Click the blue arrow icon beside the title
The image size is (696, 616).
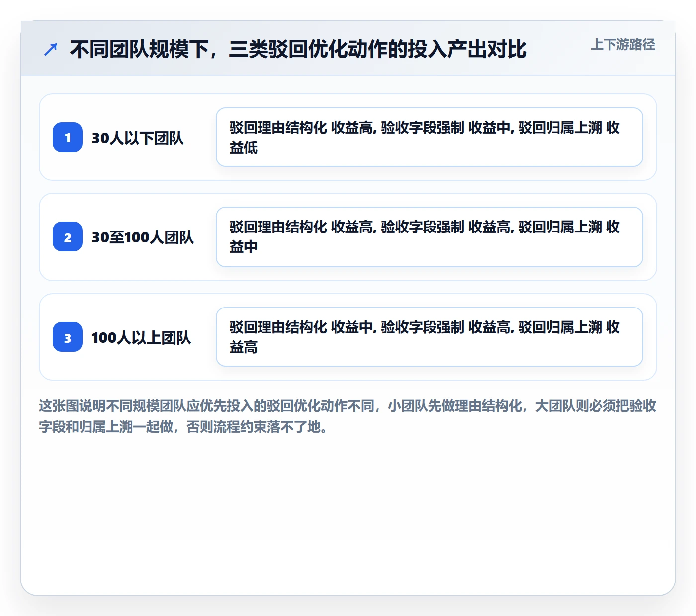51,49
